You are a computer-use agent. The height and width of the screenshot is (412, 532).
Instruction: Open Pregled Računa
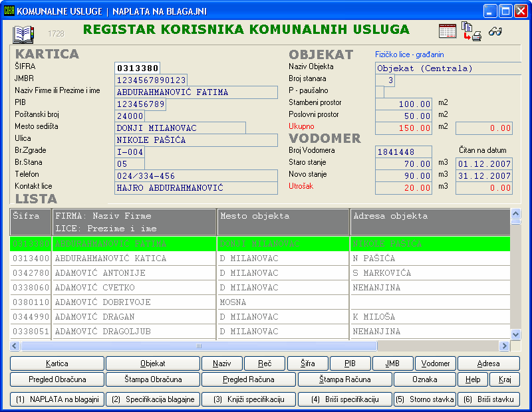[248, 379]
